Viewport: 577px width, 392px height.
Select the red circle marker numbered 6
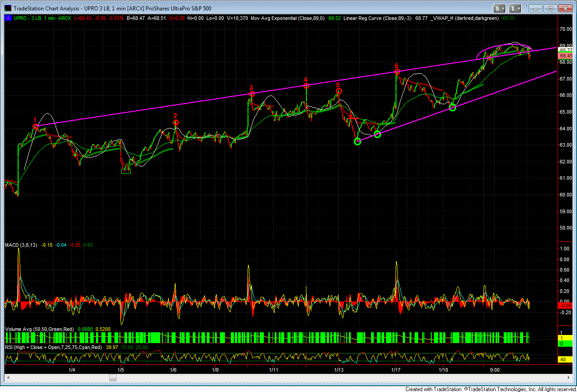397,72
